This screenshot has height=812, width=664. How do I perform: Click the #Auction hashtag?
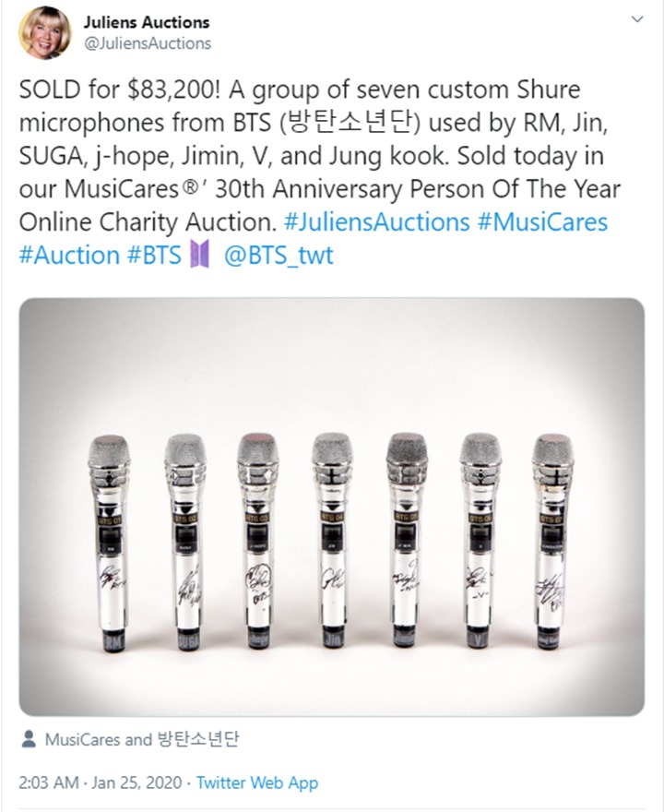[x=68, y=256]
